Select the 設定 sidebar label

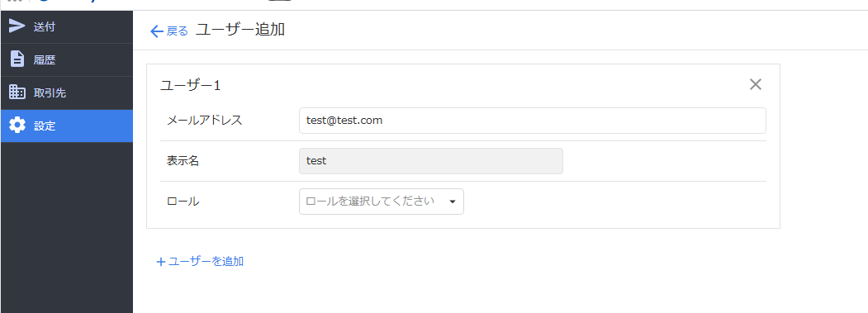coord(45,126)
